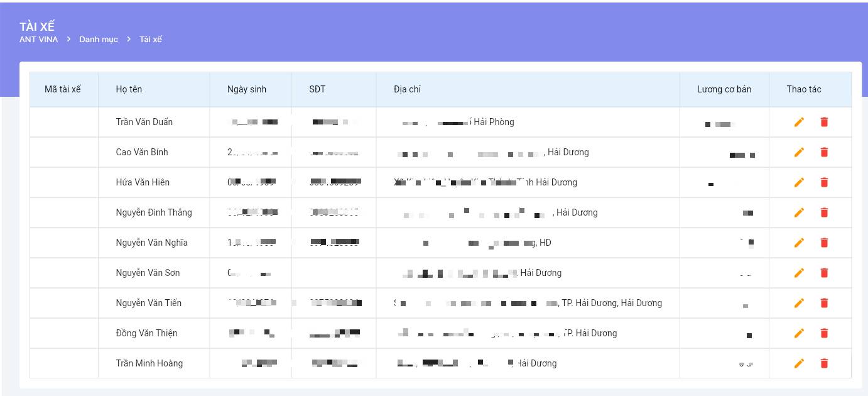The height and width of the screenshot is (396, 868).
Task: Delete the Hứa Văn Hiên row
Action: (x=824, y=182)
